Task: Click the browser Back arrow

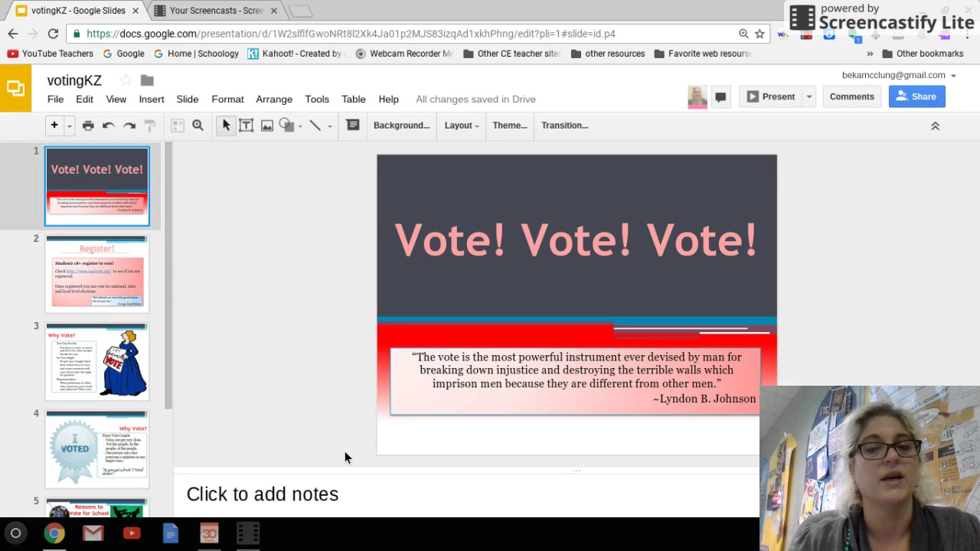Action: (x=13, y=34)
